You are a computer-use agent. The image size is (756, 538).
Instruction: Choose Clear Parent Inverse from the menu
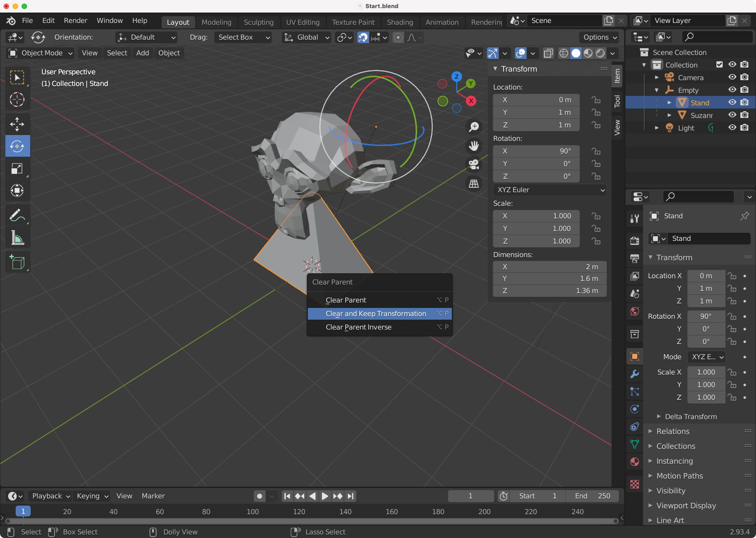[358, 327]
